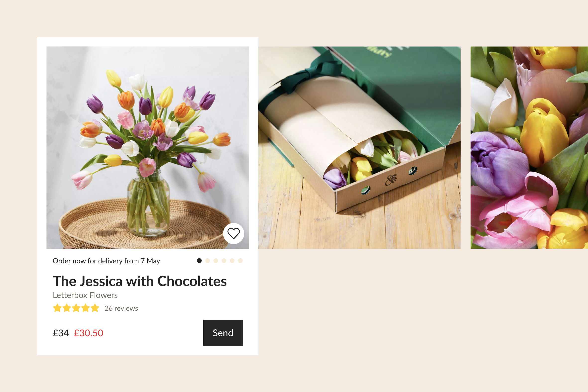Click the 26 reviews link
588x392 pixels.
coord(121,308)
